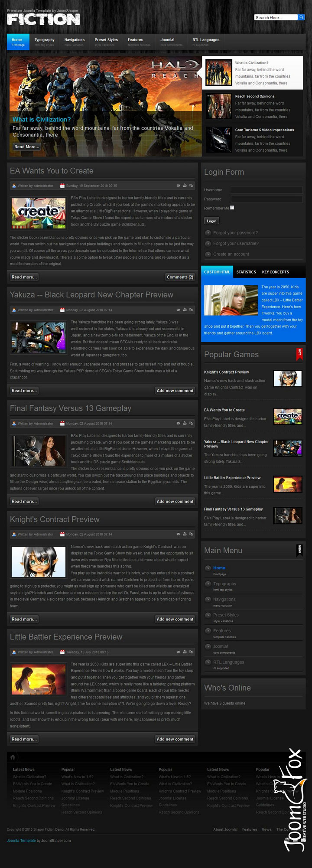Click the create thumbnail in Popular Games

point(288,416)
